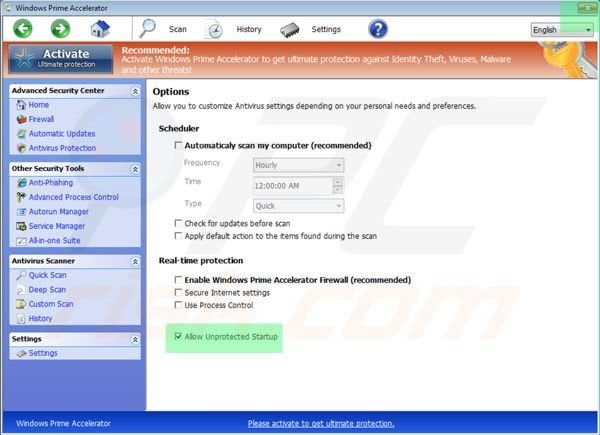Open the Antivirus Protection link

click(62, 148)
